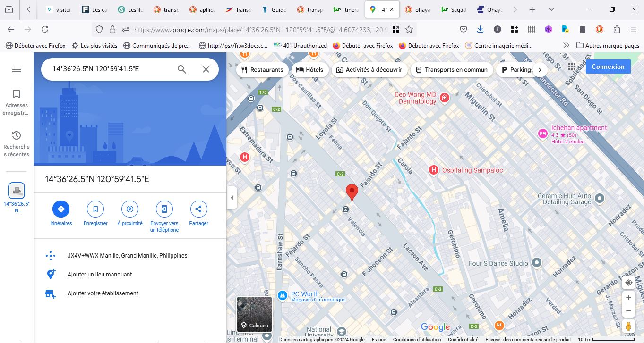This screenshot has width=644, height=343.
Task: Open the À proximité nearby search
Action: (130, 209)
